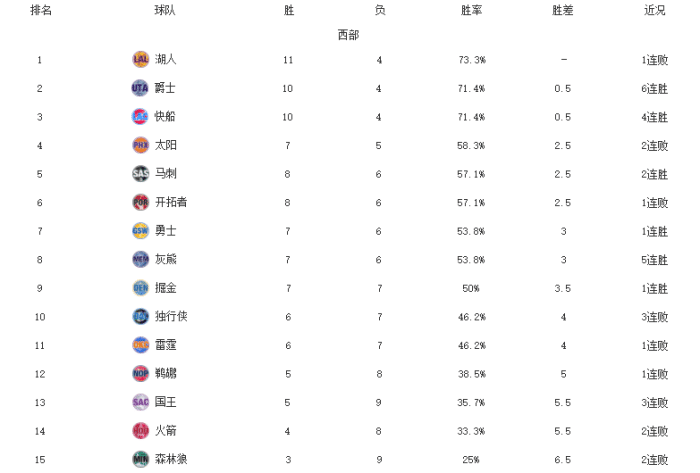
Task: Click the Spurs (马刺) team logo
Action: (x=140, y=173)
